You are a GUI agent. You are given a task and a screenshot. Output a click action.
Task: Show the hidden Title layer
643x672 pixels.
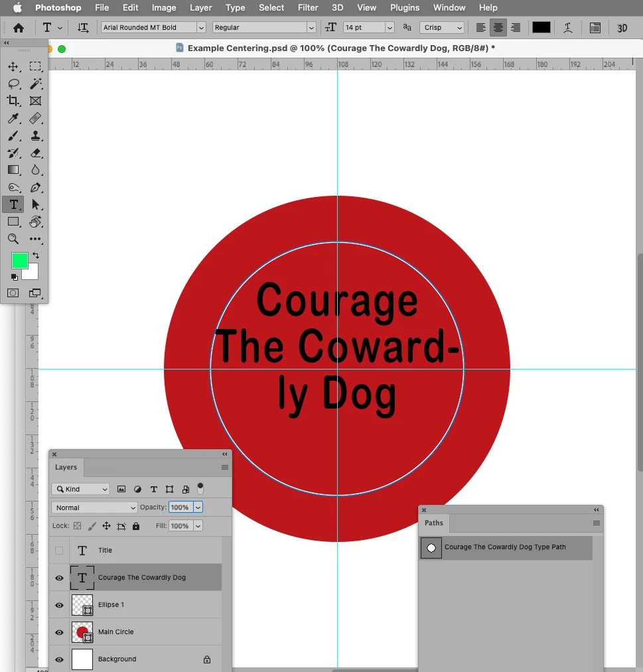(x=59, y=551)
